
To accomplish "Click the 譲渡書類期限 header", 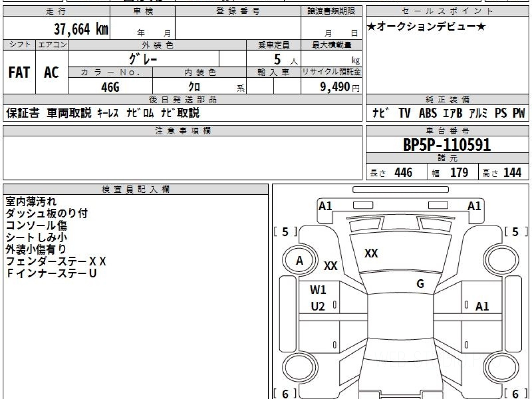I will click(332, 12).
